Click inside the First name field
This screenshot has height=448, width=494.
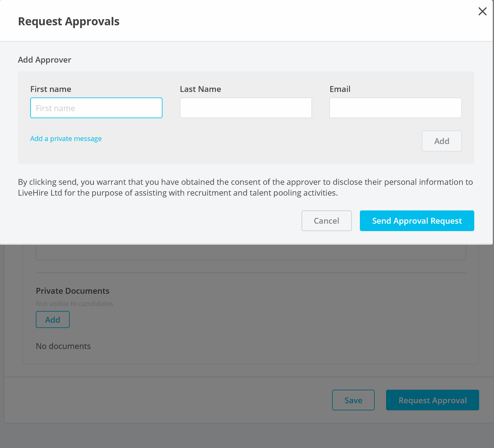[96, 108]
